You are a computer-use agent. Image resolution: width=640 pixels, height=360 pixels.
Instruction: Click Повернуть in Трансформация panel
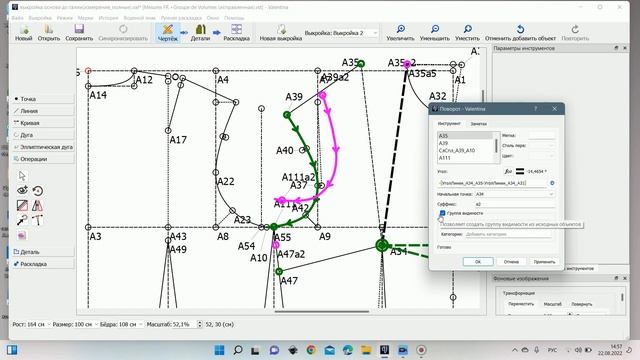[582, 304]
